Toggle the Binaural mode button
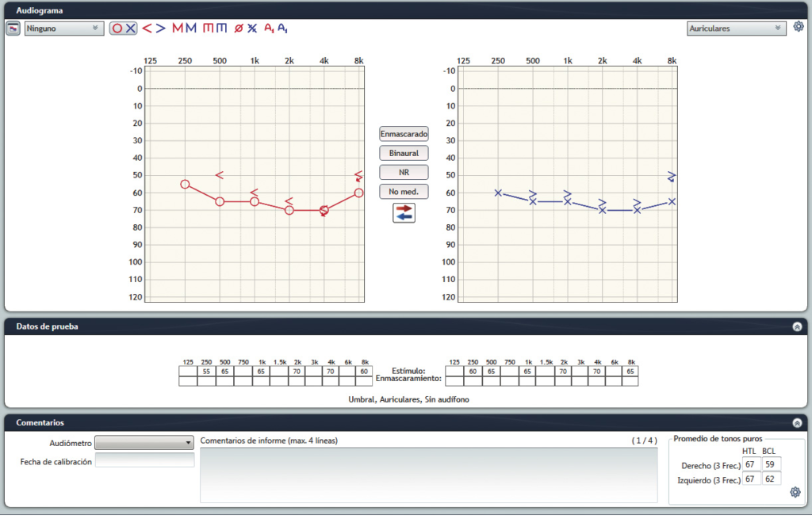This screenshot has width=812, height=519. pos(404,153)
